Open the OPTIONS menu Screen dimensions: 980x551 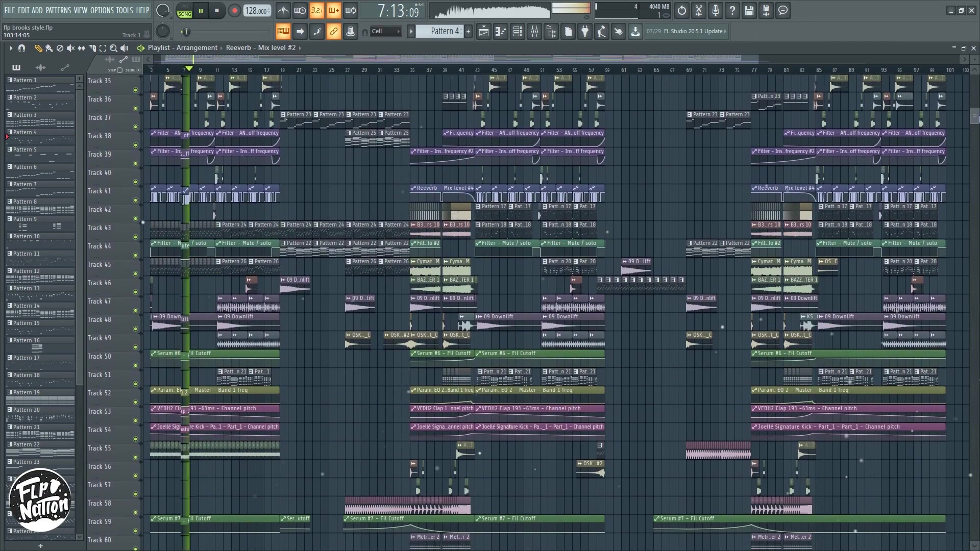click(102, 10)
